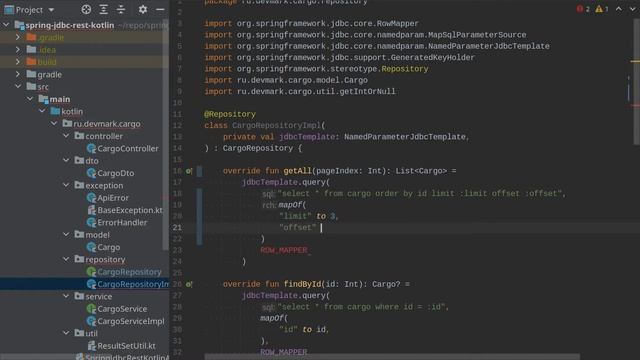Click the Cargo model class icon
The width and height of the screenshot is (640, 360).
coord(91,247)
